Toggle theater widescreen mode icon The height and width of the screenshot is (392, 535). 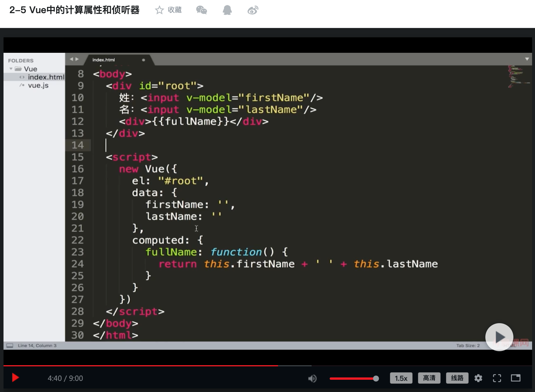tap(516, 378)
